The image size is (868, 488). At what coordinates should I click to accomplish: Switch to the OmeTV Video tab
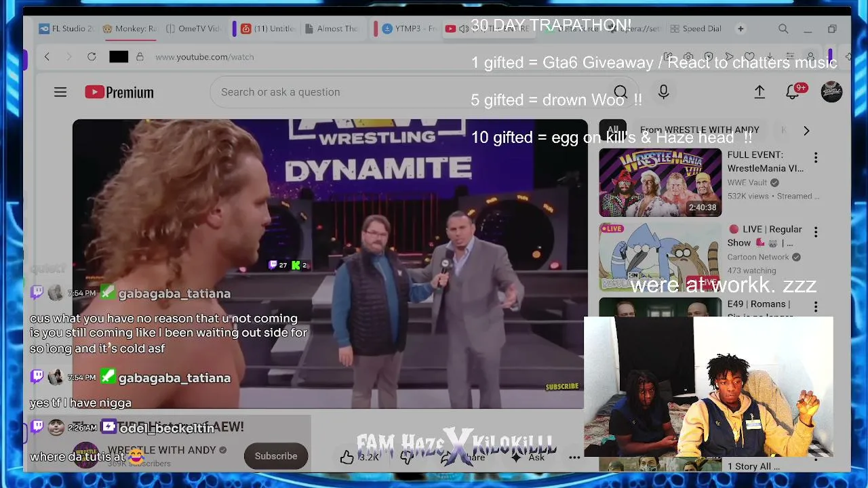click(x=193, y=29)
